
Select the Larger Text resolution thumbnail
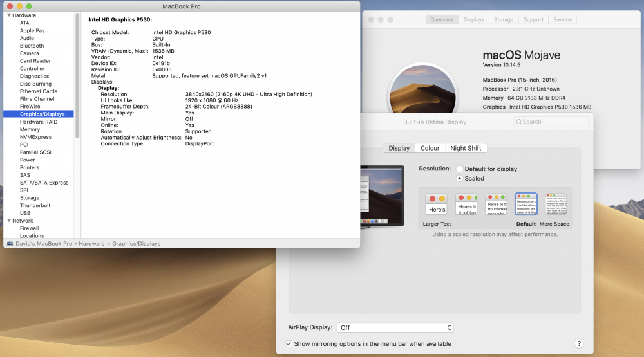point(436,204)
